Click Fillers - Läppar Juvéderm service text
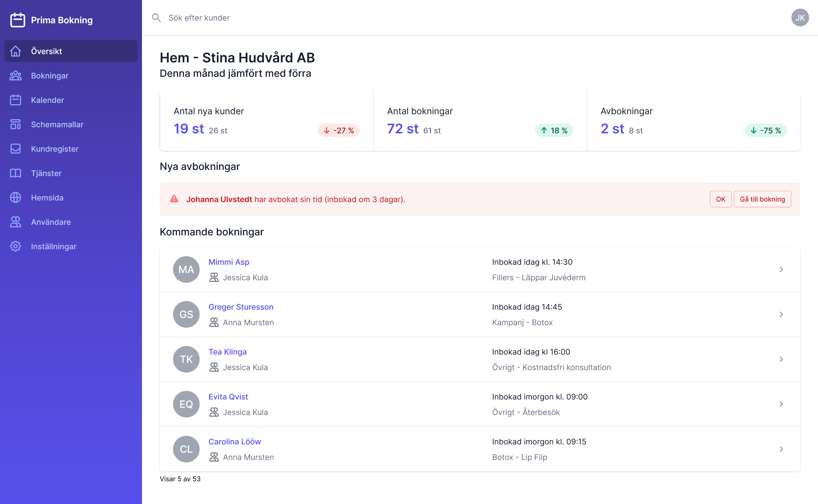Image resolution: width=818 pixels, height=504 pixels. coord(539,277)
